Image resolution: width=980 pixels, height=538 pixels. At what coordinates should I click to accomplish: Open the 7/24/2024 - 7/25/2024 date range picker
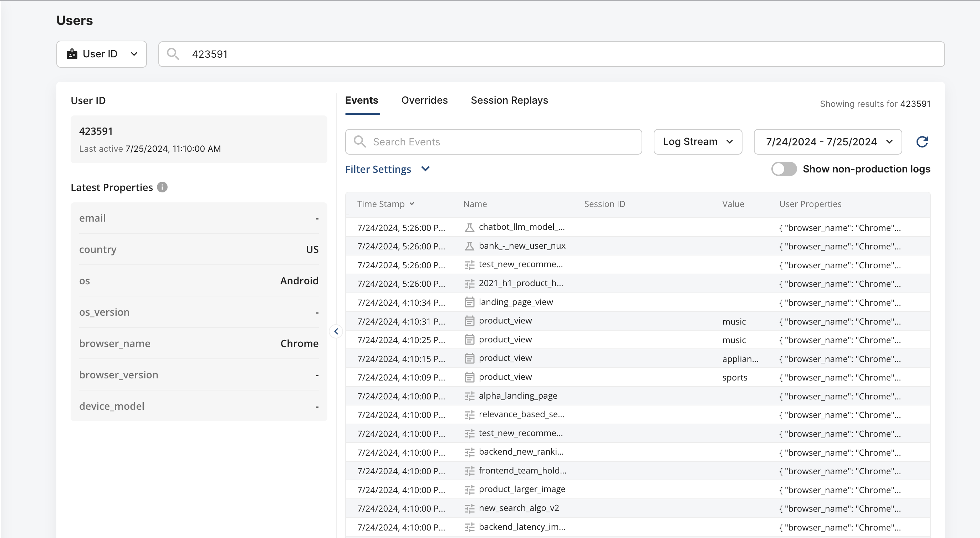pos(827,142)
